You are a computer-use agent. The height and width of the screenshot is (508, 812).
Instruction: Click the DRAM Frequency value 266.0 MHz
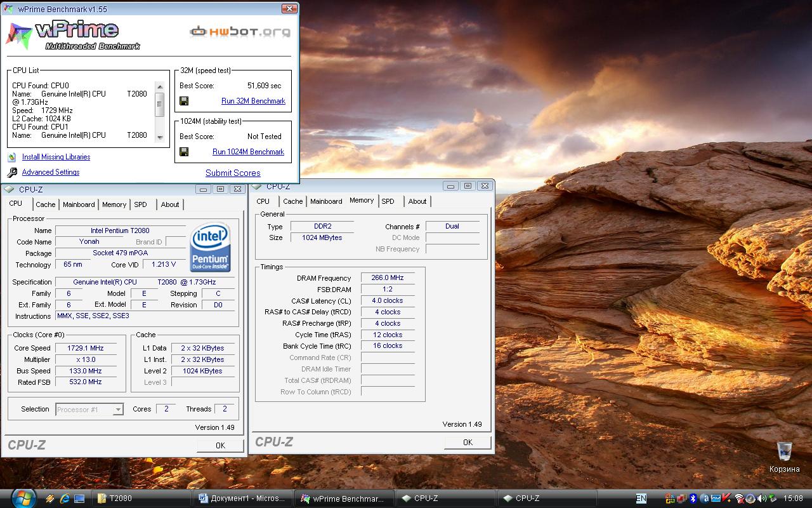[x=388, y=277]
